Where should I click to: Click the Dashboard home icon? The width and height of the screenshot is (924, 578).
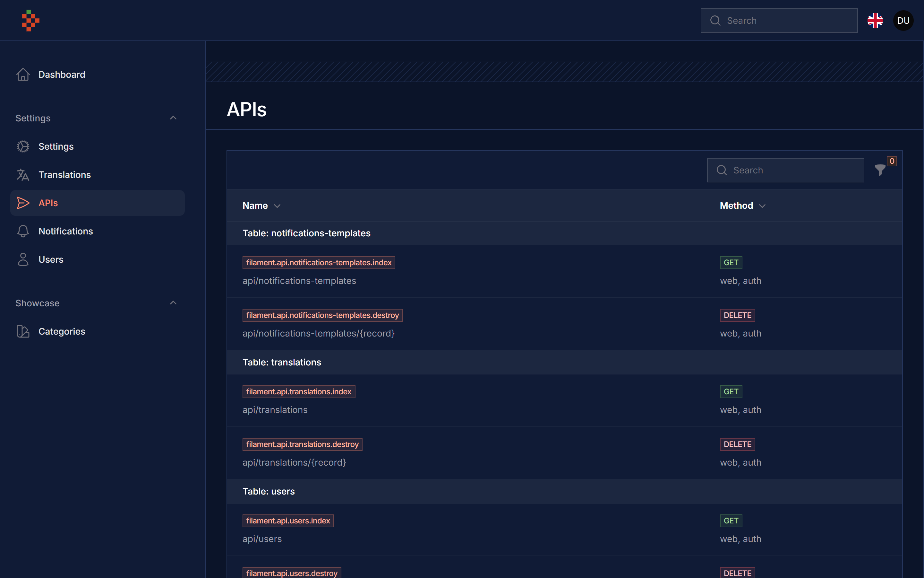pyautogui.click(x=23, y=74)
